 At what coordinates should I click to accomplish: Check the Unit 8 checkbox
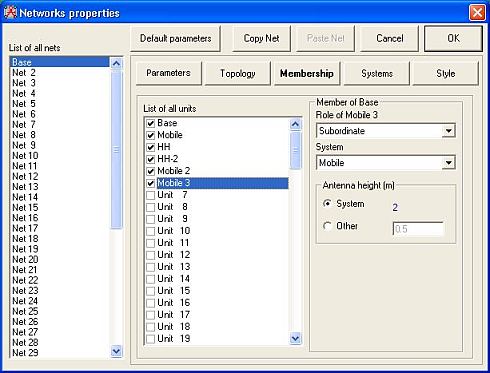[x=151, y=207]
